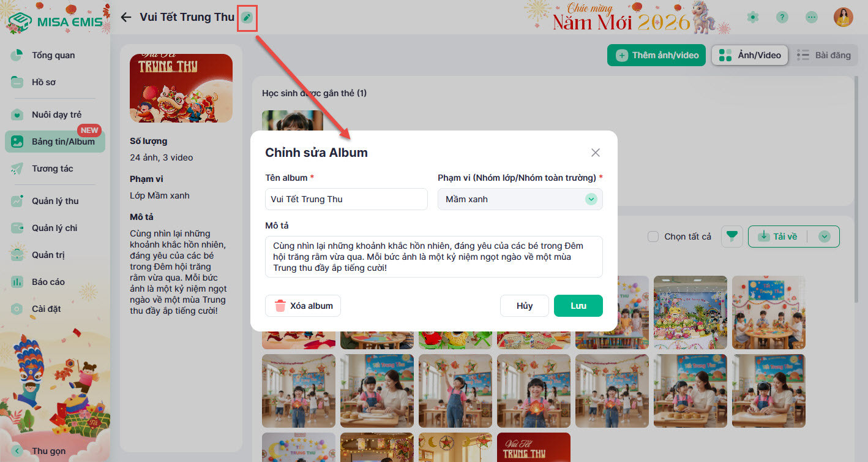The image size is (868, 462).
Task: Click the user avatar profile picture
Action: pyautogui.click(x=844, y=17)
